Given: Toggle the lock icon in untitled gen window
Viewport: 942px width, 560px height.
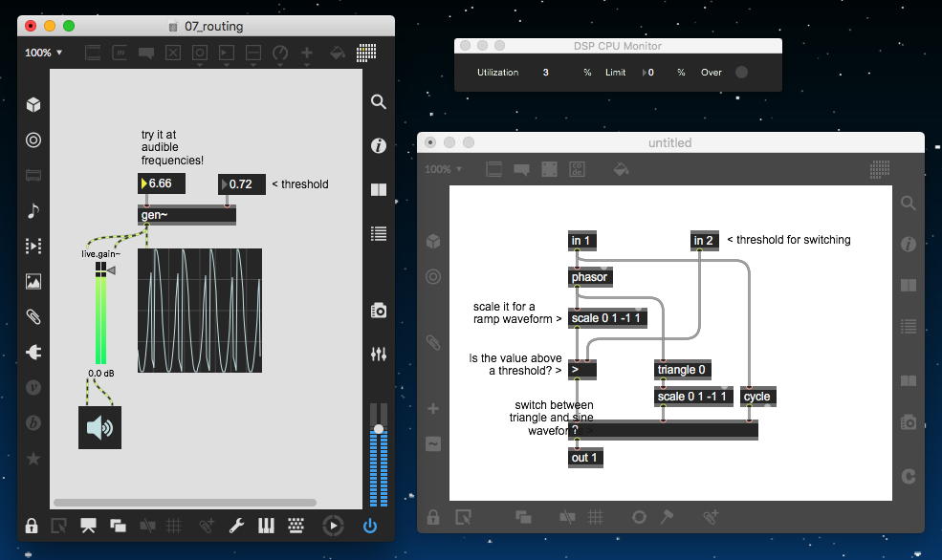Looking at the screenshot, I should click(432, 517).
